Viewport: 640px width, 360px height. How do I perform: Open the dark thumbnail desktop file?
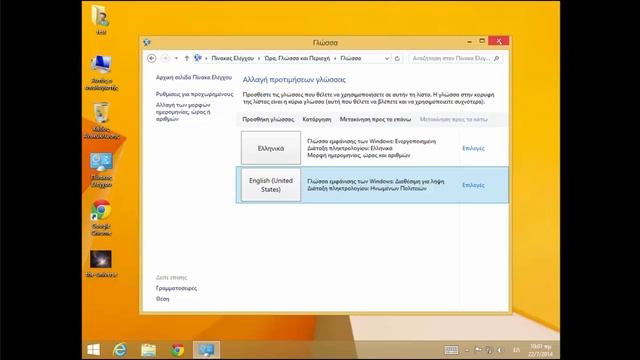coord(101,264)
